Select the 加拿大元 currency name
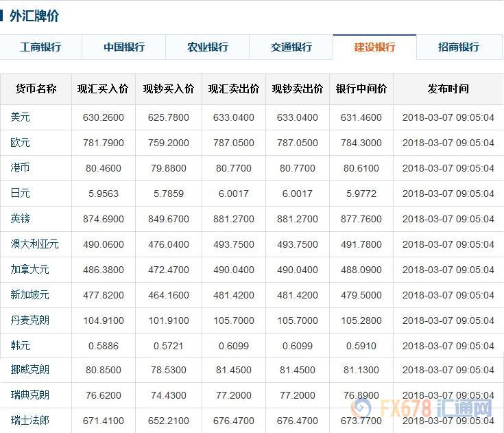504x433 pixels. (30, 270)
